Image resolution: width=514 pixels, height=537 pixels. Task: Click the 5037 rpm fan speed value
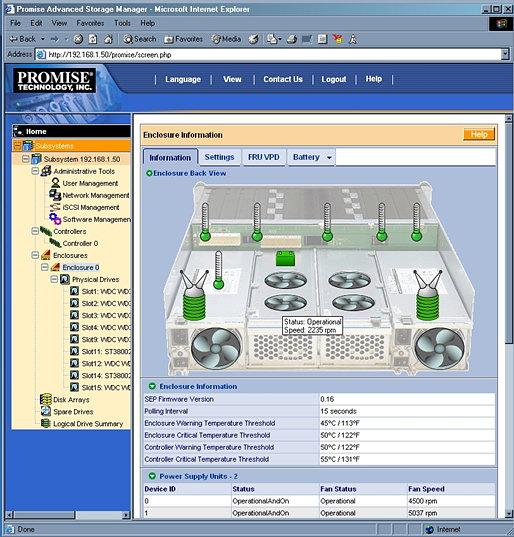423,513
